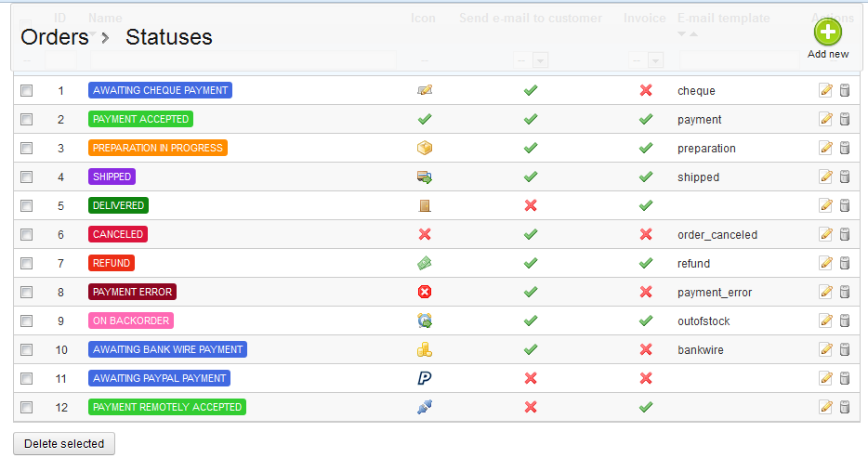Open the Send e-mail to customer filter dropdown
The image size is (868, 458).
[539, 60]
